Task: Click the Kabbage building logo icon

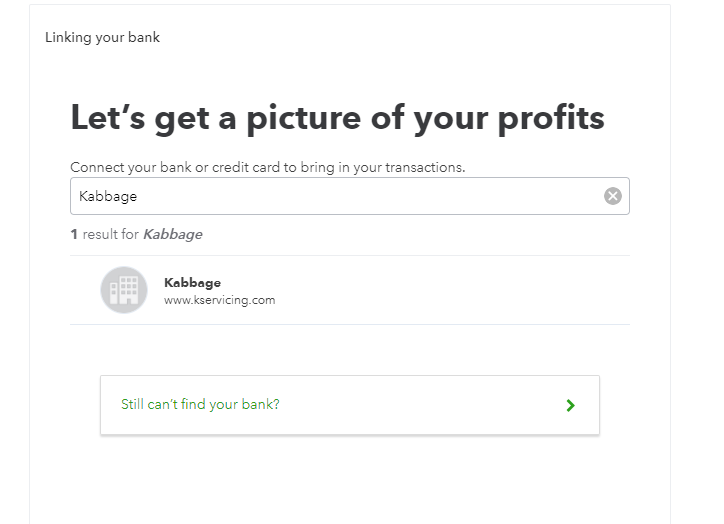Action: (x=124, y=290)
